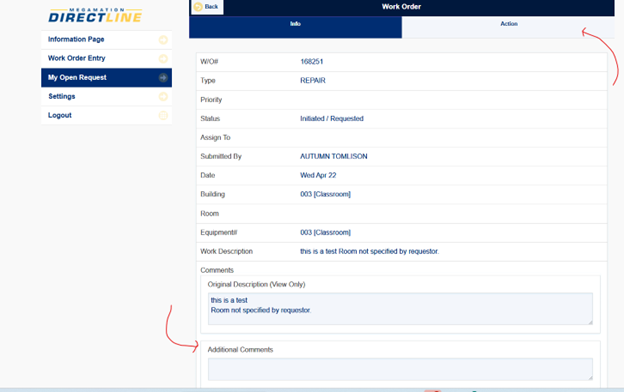Select My Open Request in sidebar
The image size is (624, 392).
(106, 78)
